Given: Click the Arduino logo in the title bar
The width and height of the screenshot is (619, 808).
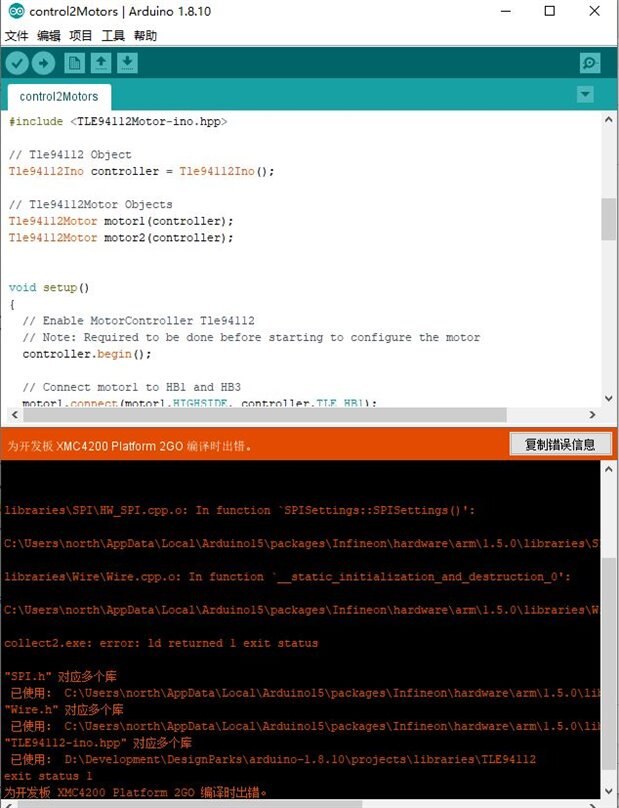Looking at the screenshot, I should (x=16, y=11).
